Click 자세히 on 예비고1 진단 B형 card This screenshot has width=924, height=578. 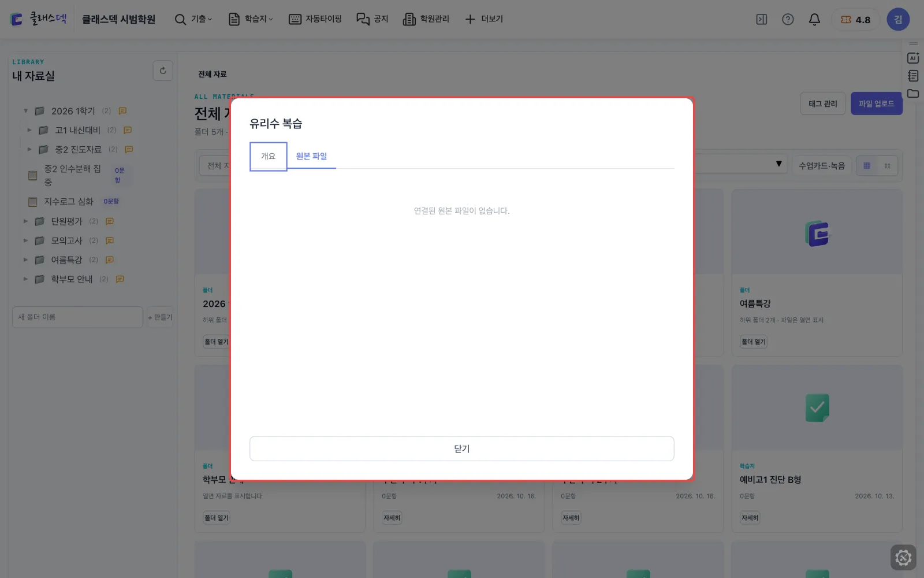(750, 518)
